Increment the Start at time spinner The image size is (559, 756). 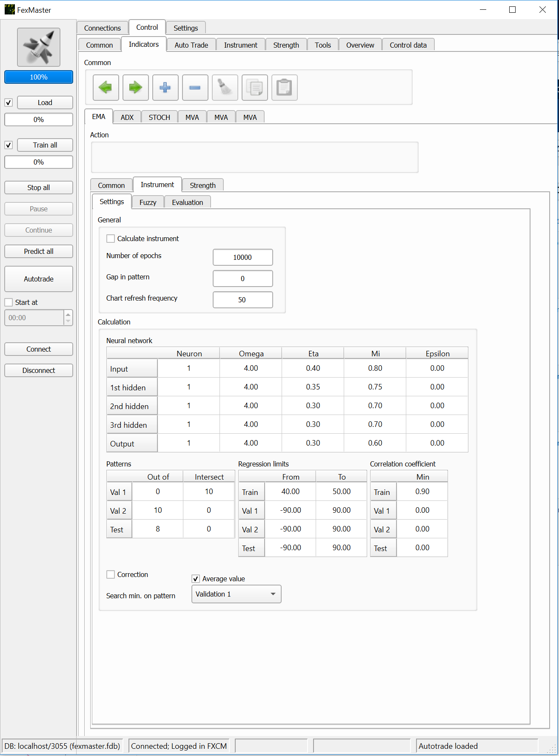68,314
